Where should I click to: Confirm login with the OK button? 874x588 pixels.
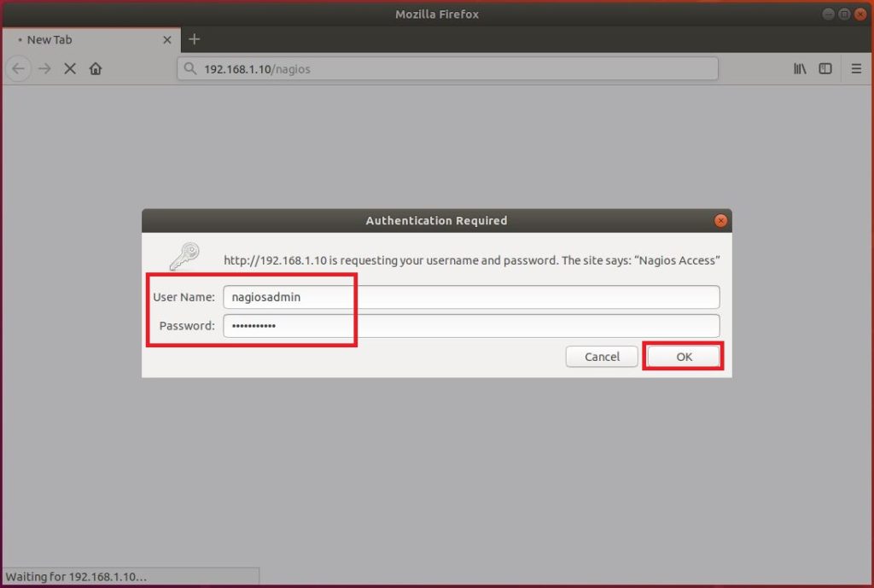tap(684, 357)
